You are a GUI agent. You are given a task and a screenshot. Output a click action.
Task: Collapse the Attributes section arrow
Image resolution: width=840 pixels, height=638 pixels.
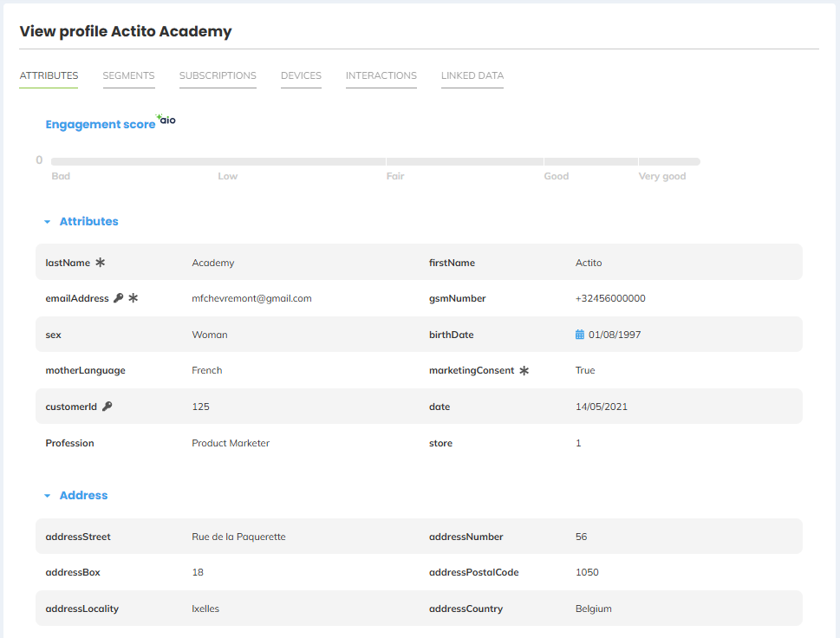pos(47,222)
